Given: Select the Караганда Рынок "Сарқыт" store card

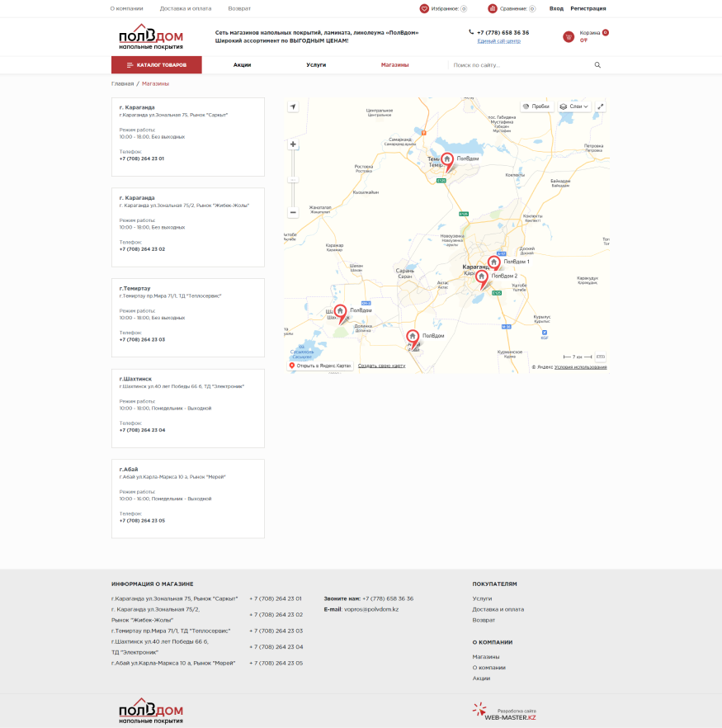Looking at the screenshot, I should [x=188, y=137].
